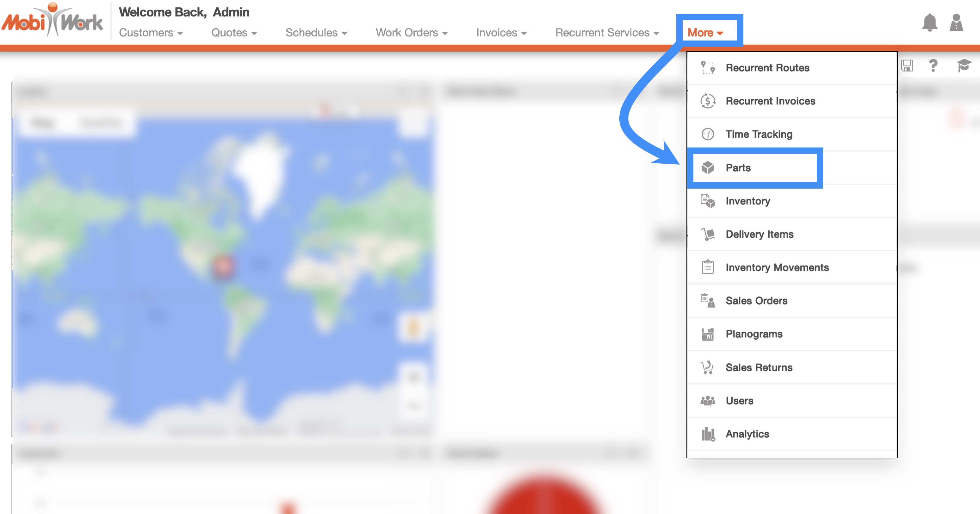The height and width of the screenshot is (514, 980).
Task: Click the Planograms menu entry
Action: 754,334
